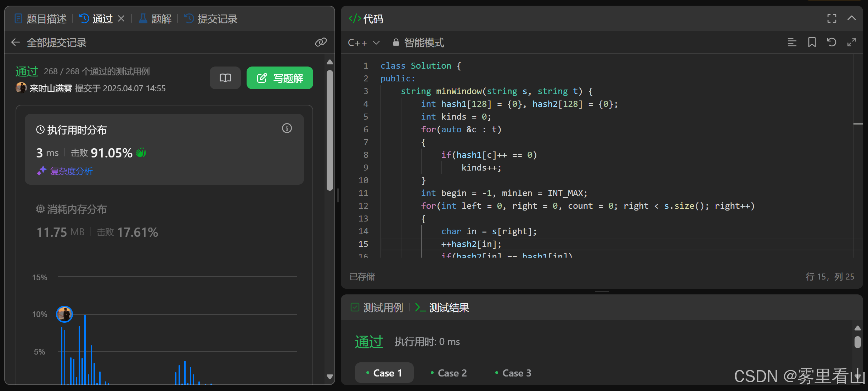Click the copy link icon
The image size is (868, 391).
321,42
